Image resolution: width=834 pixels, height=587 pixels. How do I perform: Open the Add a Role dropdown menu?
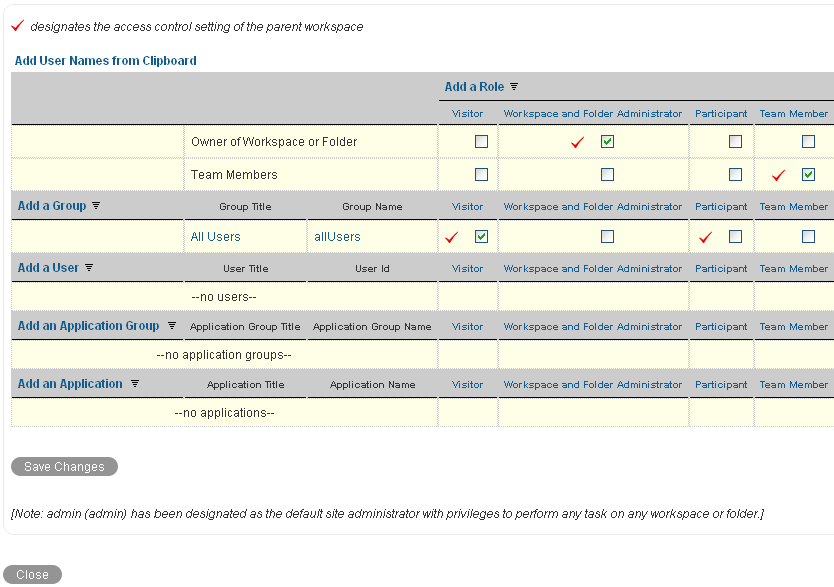click(481, 87)
